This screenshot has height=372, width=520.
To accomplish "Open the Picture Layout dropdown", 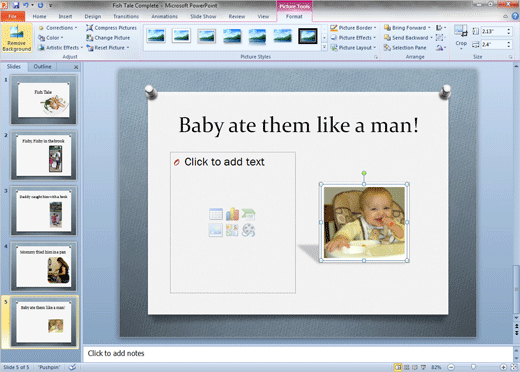I will [353, 48].
